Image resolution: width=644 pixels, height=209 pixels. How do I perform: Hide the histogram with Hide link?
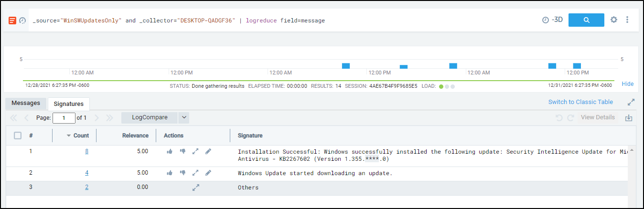[628, 84]
